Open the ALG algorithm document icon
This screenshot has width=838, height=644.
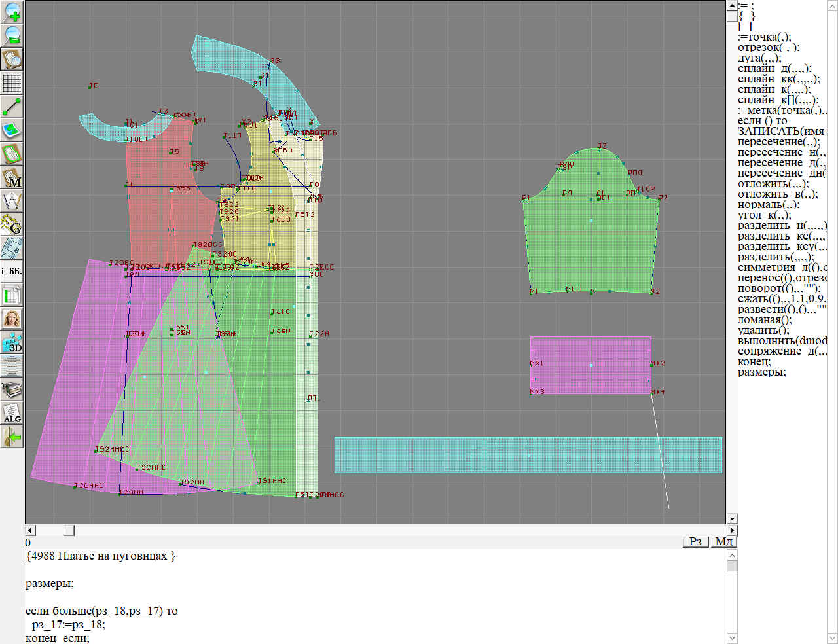tap(12, 414)
